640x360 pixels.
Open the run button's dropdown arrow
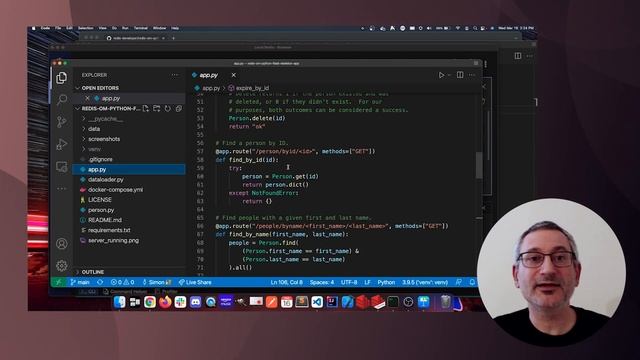pos(449,75)
